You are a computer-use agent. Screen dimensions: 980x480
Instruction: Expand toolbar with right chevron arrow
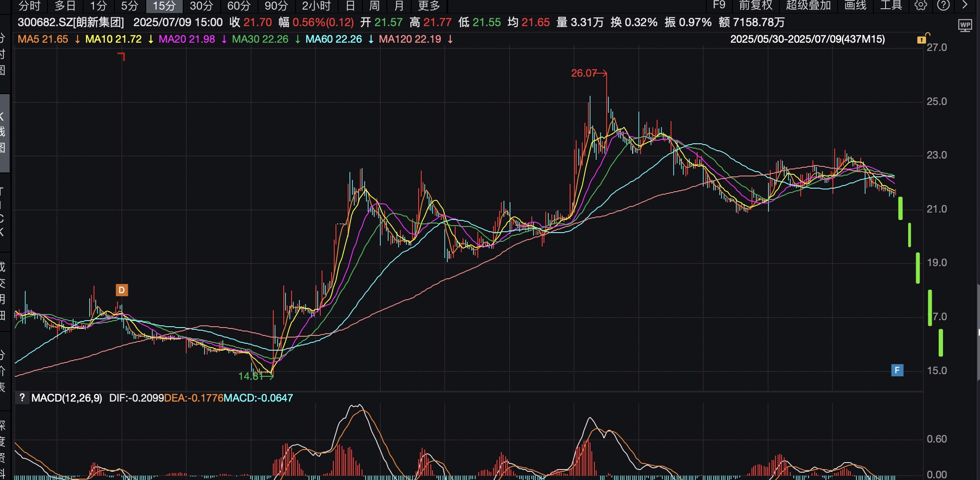(965, 5)
